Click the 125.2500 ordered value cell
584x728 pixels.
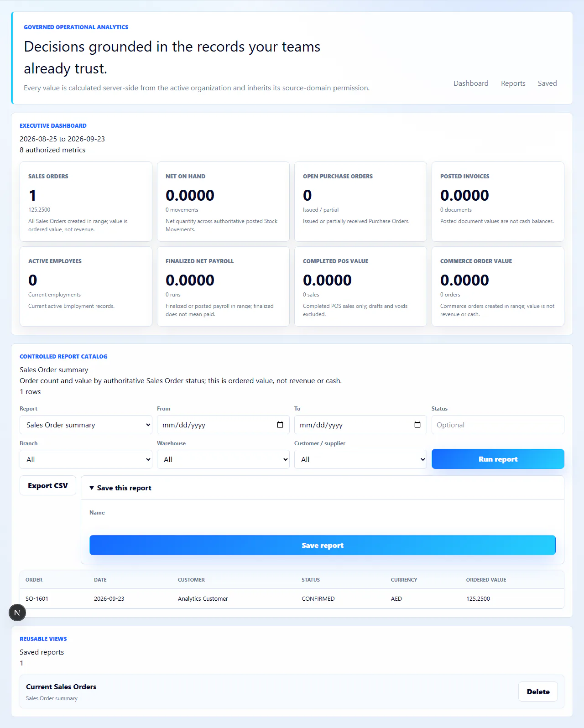coord(478,598)
